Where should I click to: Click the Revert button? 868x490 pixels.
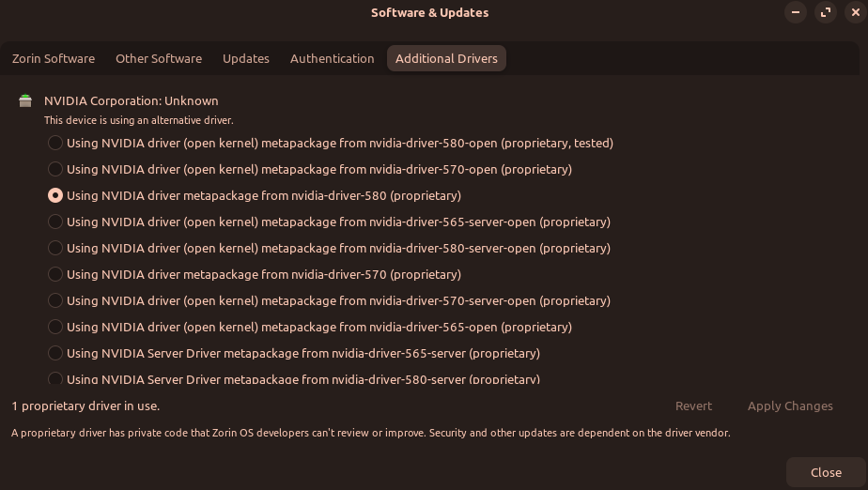pyautogui.click(x=693, y=406)
